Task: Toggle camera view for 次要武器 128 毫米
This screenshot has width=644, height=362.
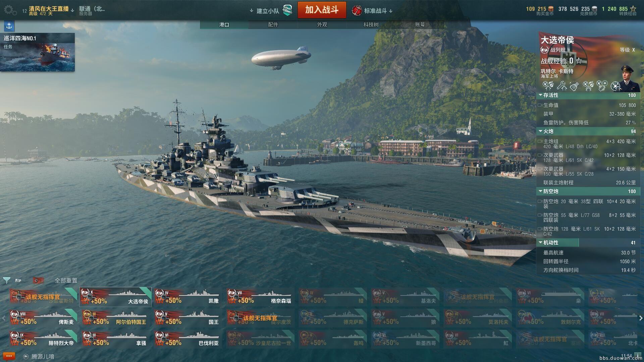Action: (x=540, y=155)
